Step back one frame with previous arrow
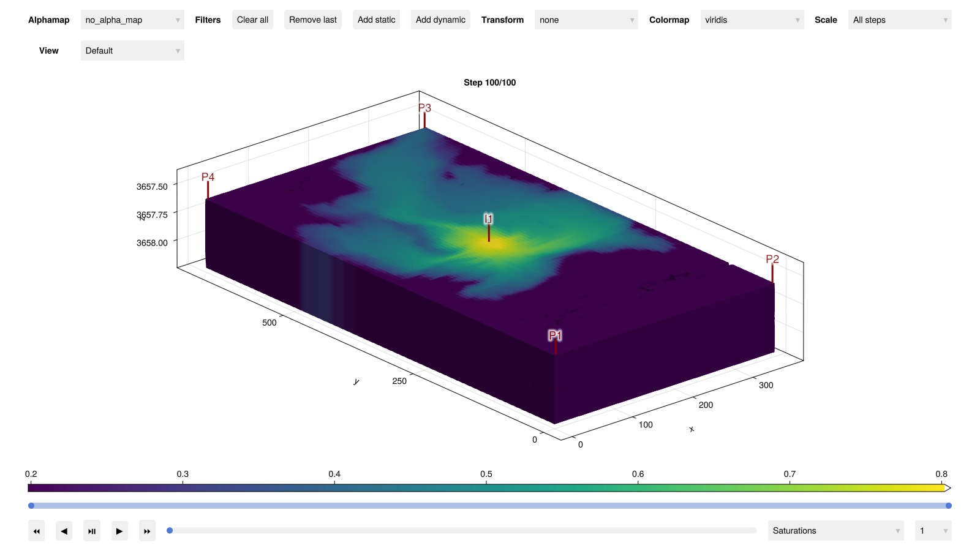This screenshot has width=980, height=551. point(64,531)
